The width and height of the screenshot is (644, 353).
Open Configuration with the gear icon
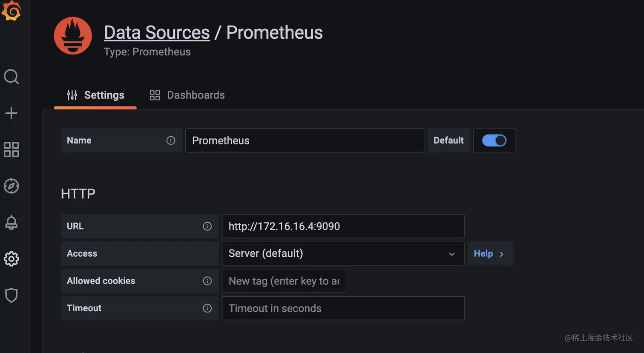pyautogui.click(x=11, y=258)
